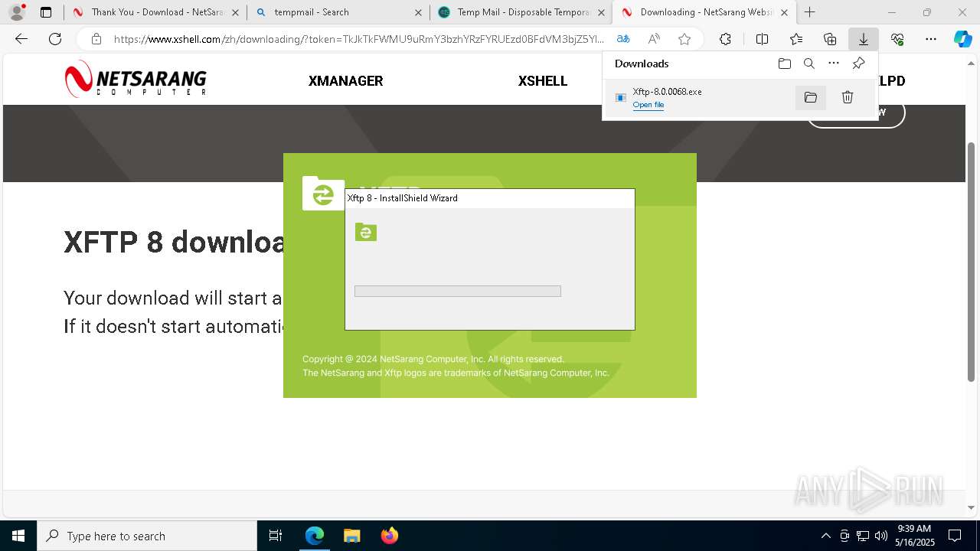
Task: Open the translate page icon
Action: tap(623, 39)
